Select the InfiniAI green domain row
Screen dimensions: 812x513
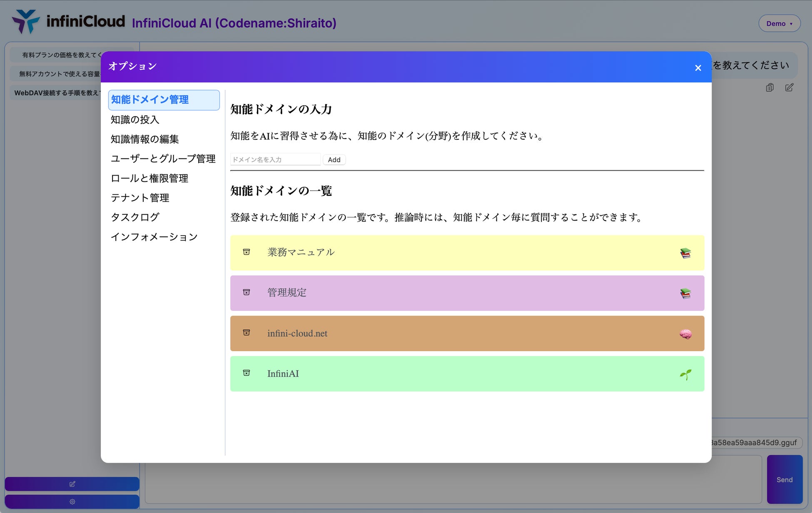coord(466,374)
